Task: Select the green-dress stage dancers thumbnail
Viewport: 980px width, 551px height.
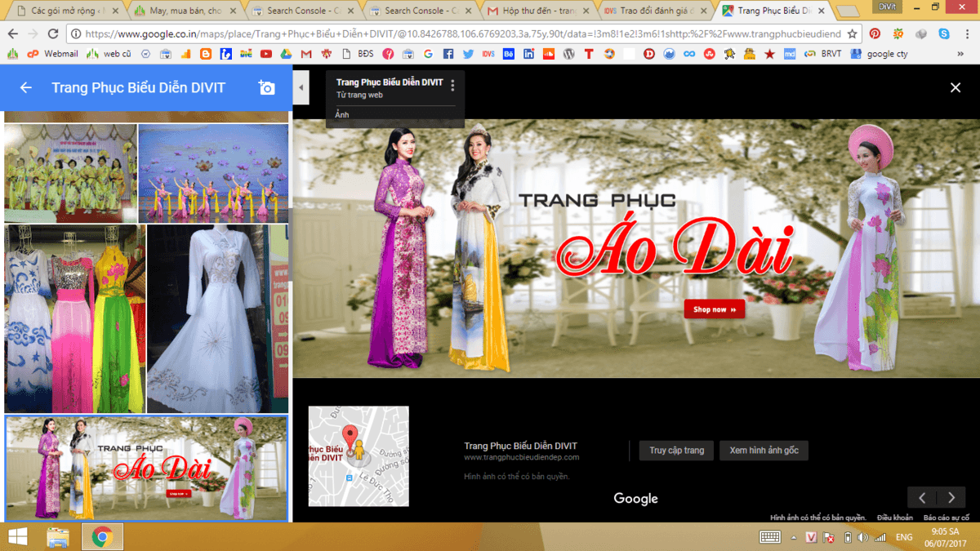Action: tap(70, 173)
